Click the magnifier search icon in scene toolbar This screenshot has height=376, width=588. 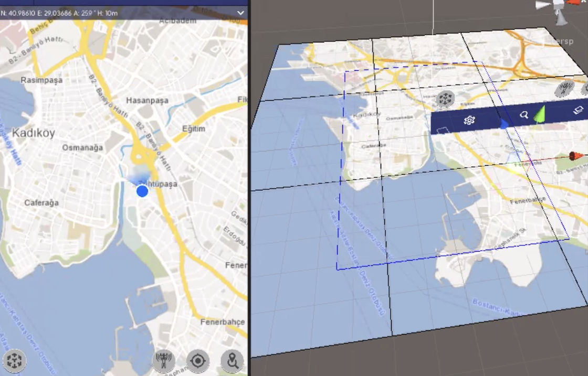523,115
